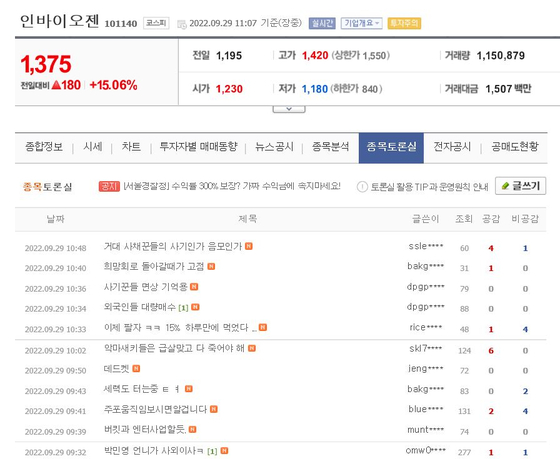This screenshot has width=560, height=459.
Task: Open 토론실 활용 TIP과 운영원칙 안내
Action: 429,187
